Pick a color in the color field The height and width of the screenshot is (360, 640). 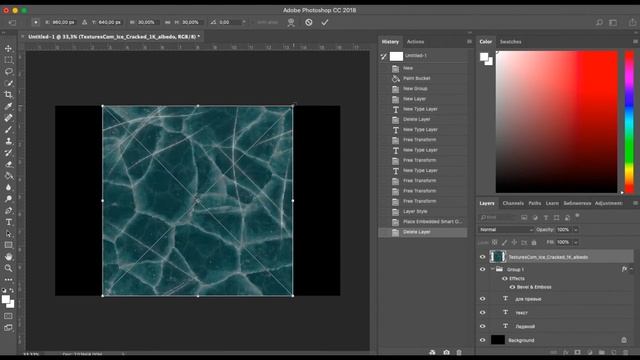pyautogui.click(x=556, y=122)
